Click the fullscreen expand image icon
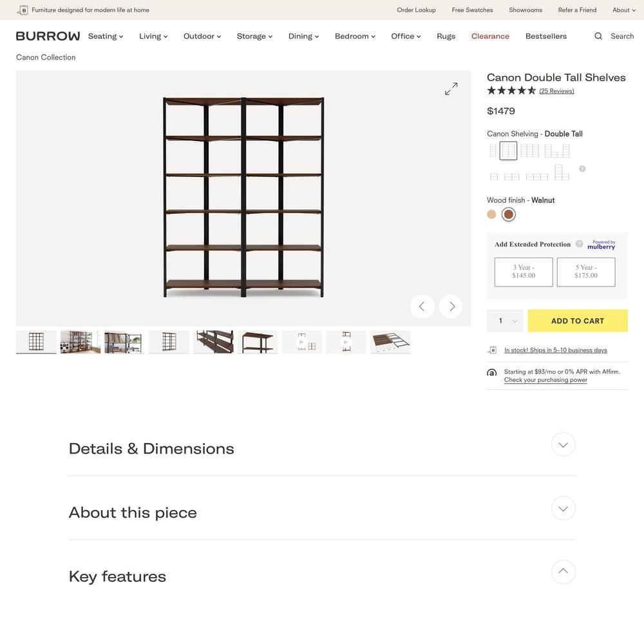The height and width of the screenshot is (644, 644). point(451,89)
